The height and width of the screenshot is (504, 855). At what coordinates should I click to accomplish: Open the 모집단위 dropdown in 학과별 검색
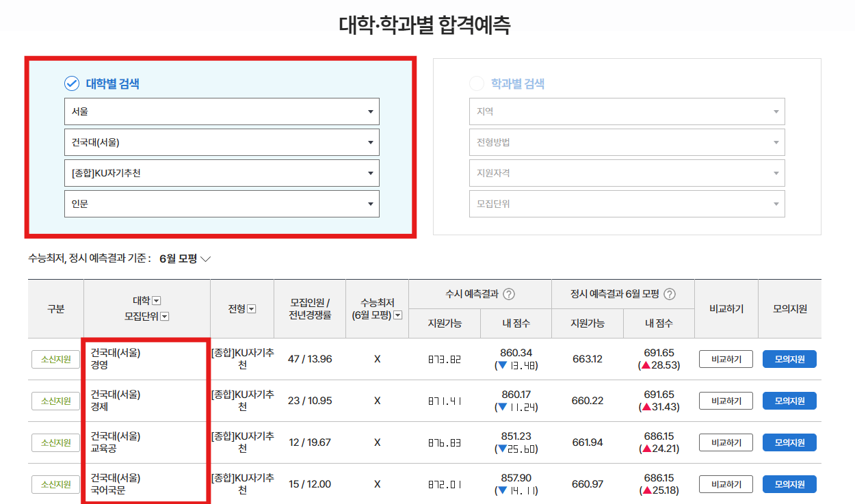point(627,204)
